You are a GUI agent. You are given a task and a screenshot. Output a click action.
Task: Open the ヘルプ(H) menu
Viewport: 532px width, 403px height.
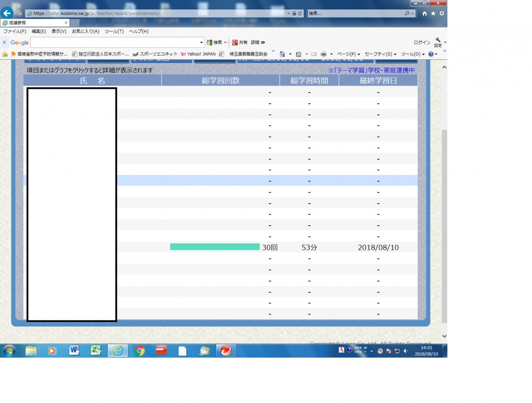(x=139, y=31)
